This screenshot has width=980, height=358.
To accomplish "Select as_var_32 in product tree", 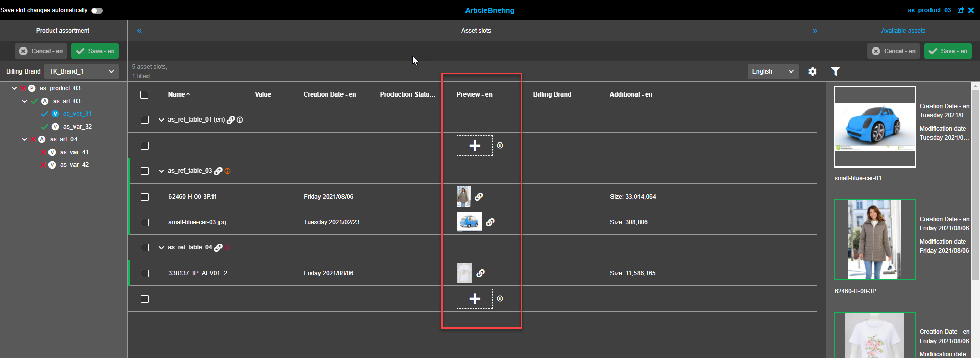I will pos(78,127).
